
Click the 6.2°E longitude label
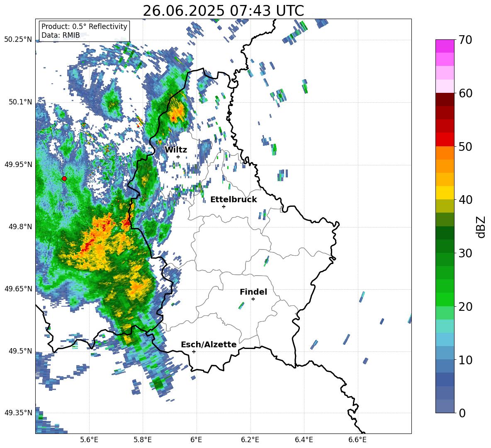(250, 440)
